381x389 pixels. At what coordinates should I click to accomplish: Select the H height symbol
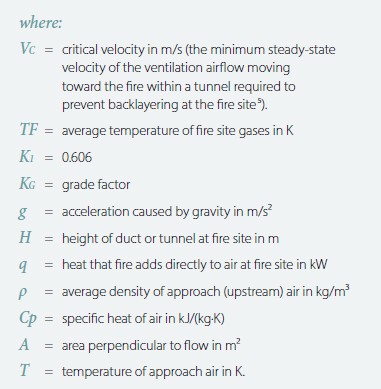click(x=25, y=238)
